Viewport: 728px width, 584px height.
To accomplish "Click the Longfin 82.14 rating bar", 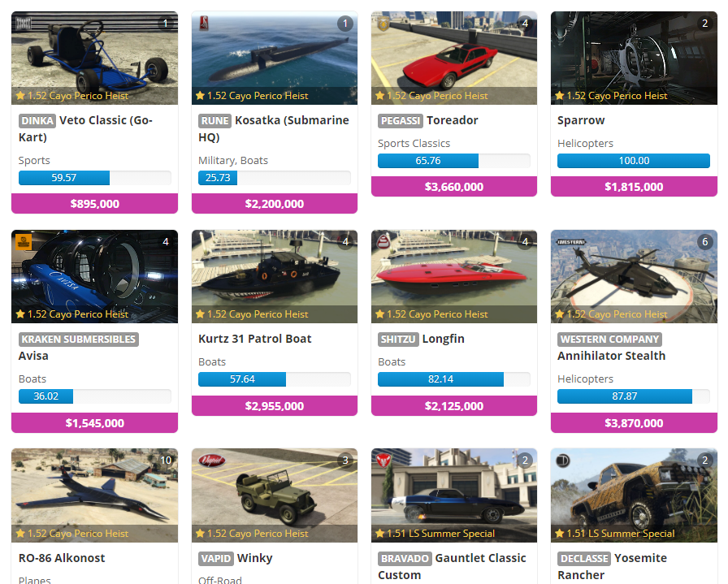I will pyautogui.click(x=454, y=379).
